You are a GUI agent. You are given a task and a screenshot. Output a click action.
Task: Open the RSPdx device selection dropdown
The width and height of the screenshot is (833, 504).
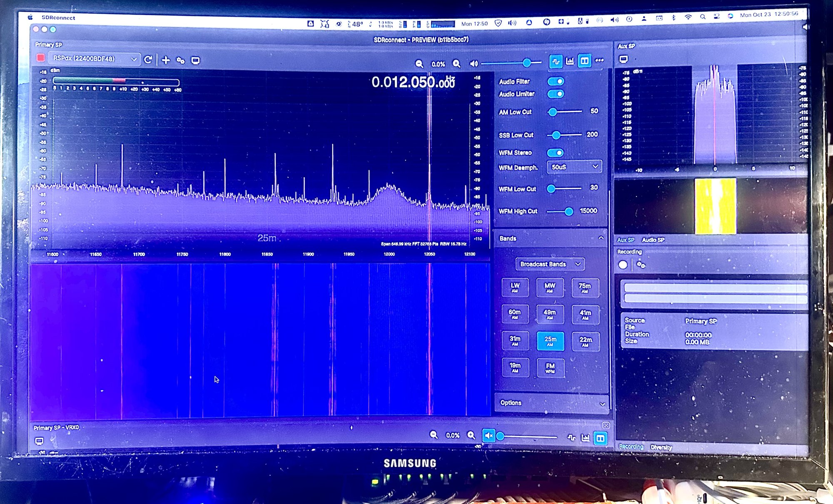(x=94, y=59)
